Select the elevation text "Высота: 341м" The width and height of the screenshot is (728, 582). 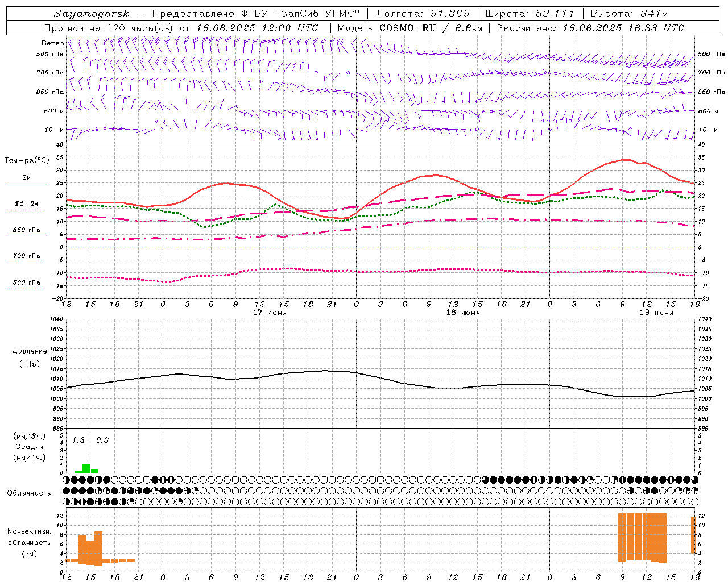pos(629,14)
